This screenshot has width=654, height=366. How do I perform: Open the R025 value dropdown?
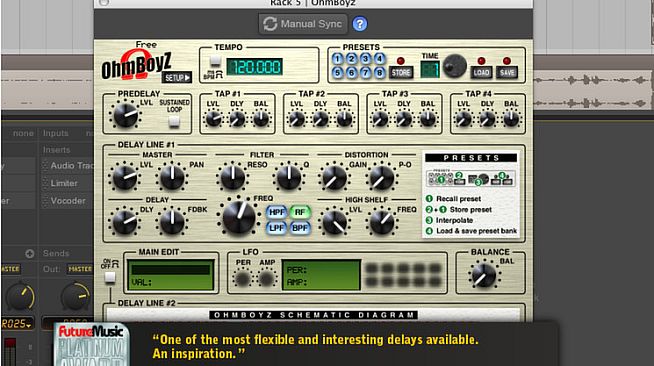18,323
